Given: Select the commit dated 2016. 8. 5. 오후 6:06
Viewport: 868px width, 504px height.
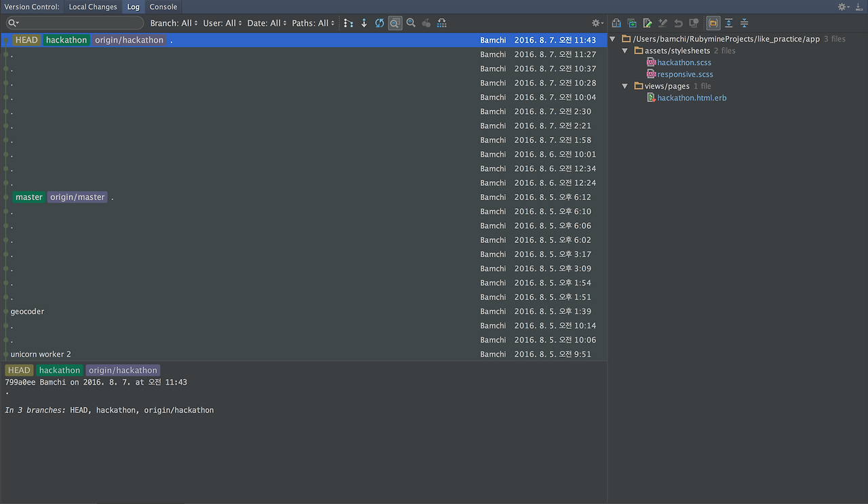Looking at the screenshot, I should pos(303,226).
